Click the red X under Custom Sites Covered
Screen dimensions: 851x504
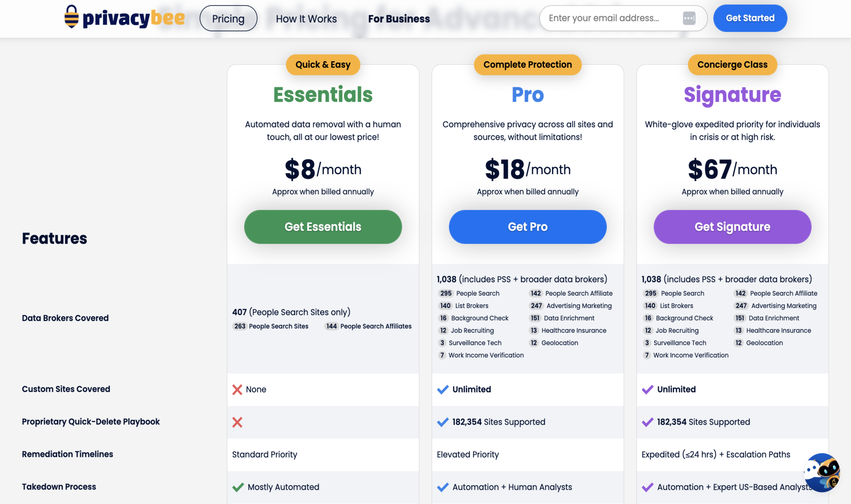point(237,389)
